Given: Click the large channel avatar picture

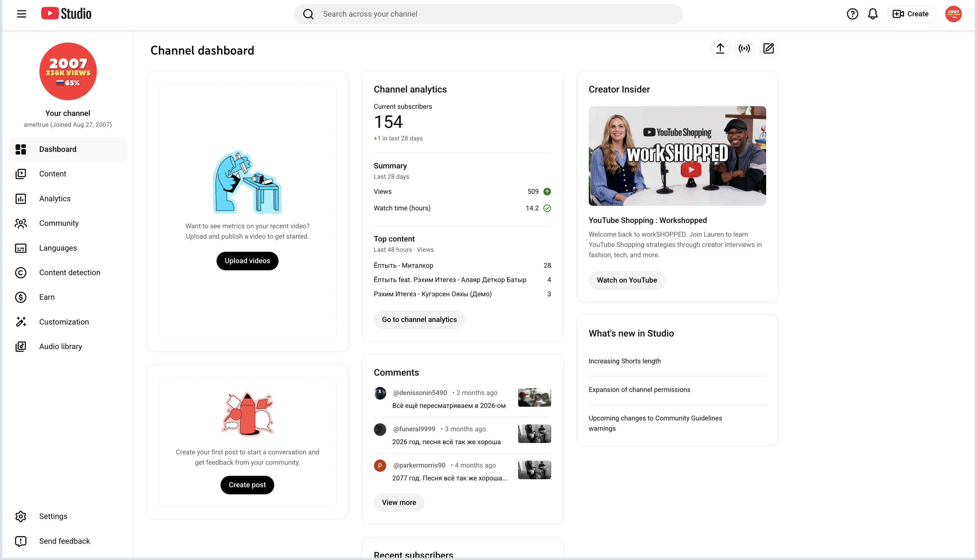Looking at the screenshot, I should coord(68,71).
